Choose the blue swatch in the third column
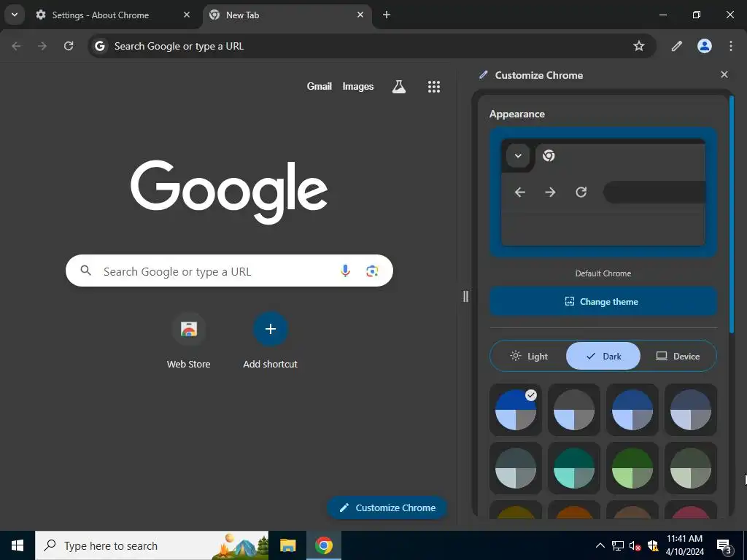This screenshot has height=560, width=747. coord(632,410)
